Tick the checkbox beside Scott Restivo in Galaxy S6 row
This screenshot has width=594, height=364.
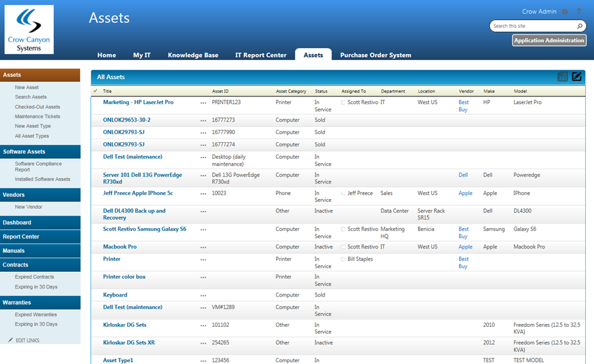click(x=343, y=229)
